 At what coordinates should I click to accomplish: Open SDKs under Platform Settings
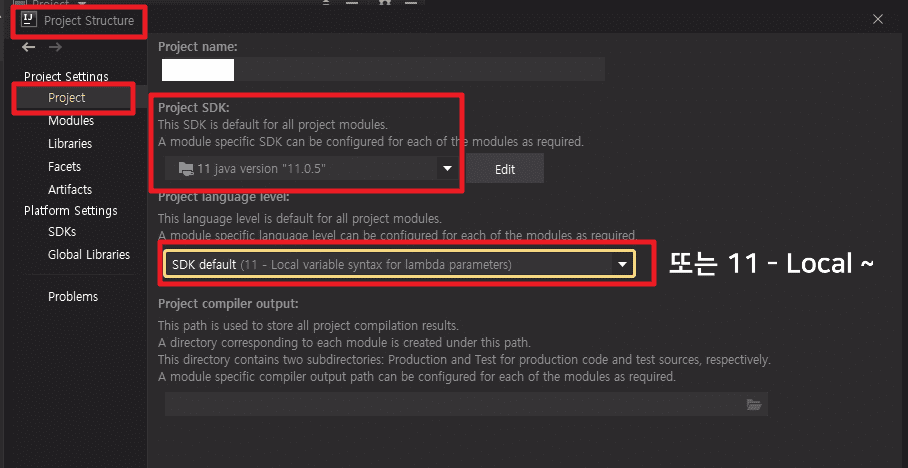(62, 232)
